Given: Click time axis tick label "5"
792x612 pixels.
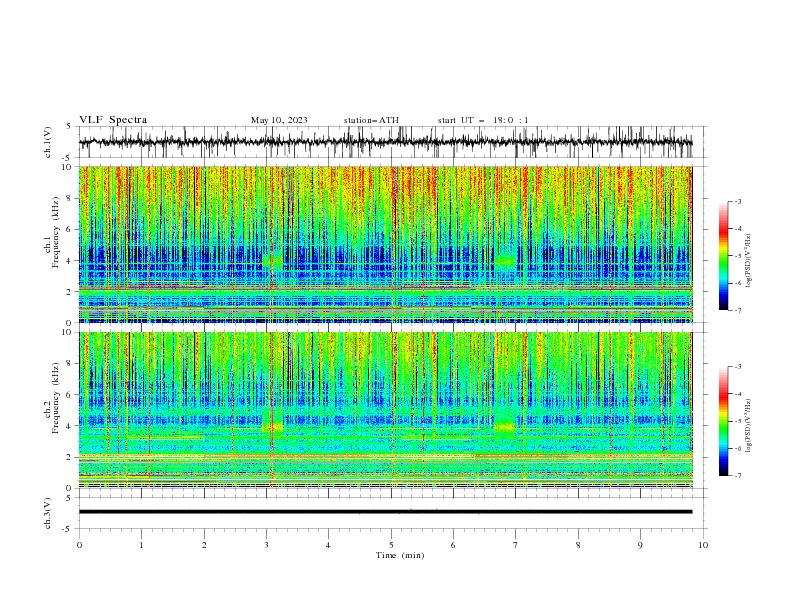Looking at the screenshot, I should [x=391, y=545].
